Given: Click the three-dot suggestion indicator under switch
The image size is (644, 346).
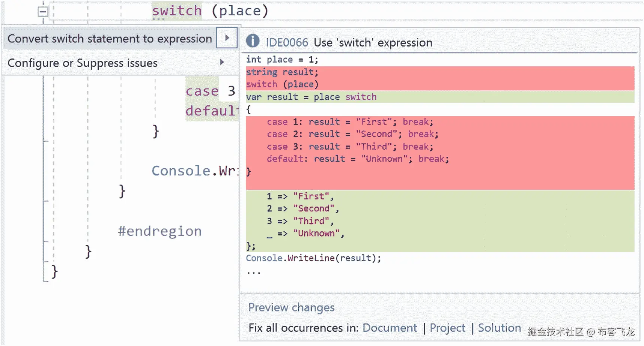Looking at the screenshot, I should click(x=158, y=19).
